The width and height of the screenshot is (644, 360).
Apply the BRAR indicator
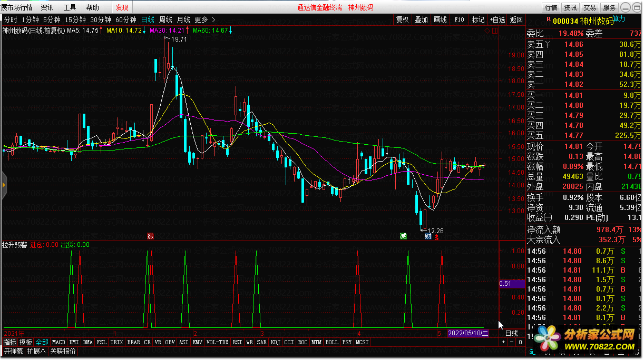point(134,342)
